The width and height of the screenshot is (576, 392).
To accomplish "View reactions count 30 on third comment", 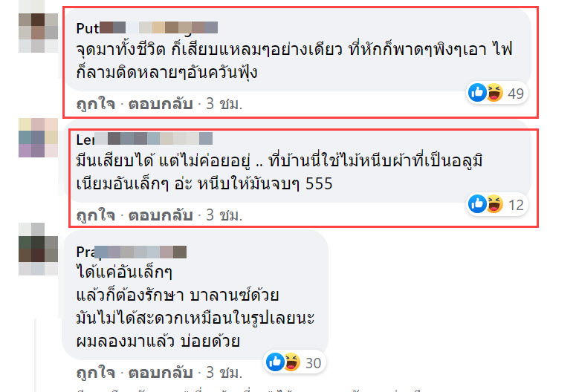I will [x=314, y=363].
